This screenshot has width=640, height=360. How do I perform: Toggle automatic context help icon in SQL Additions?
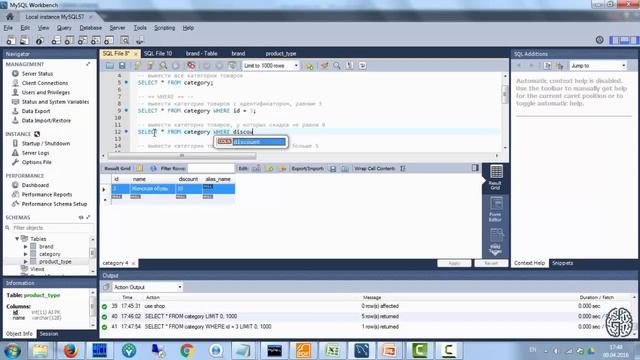560,65
